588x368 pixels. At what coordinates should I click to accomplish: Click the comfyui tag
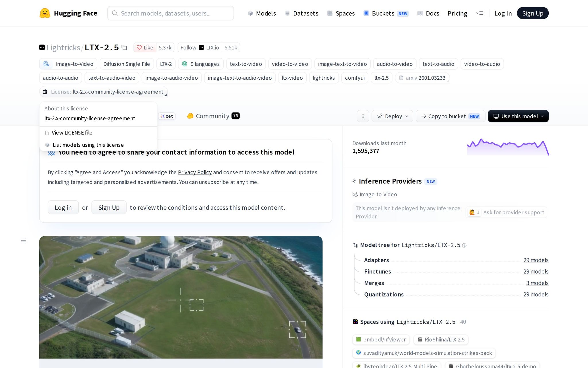[x=355, y=78]
